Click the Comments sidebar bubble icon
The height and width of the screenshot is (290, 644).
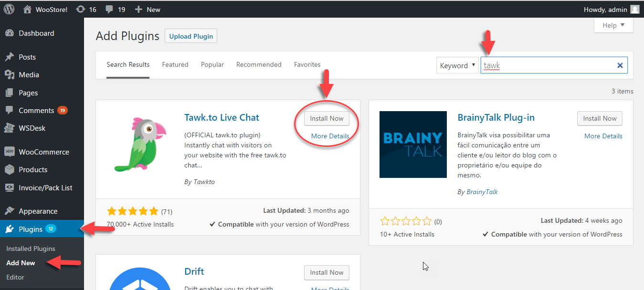coord(9,110)
